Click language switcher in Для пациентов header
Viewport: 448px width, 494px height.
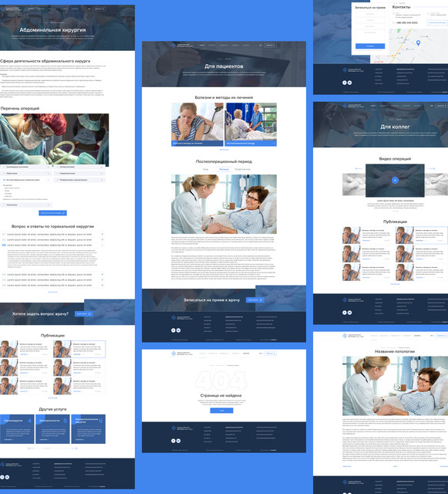click(x=261, y=45)
